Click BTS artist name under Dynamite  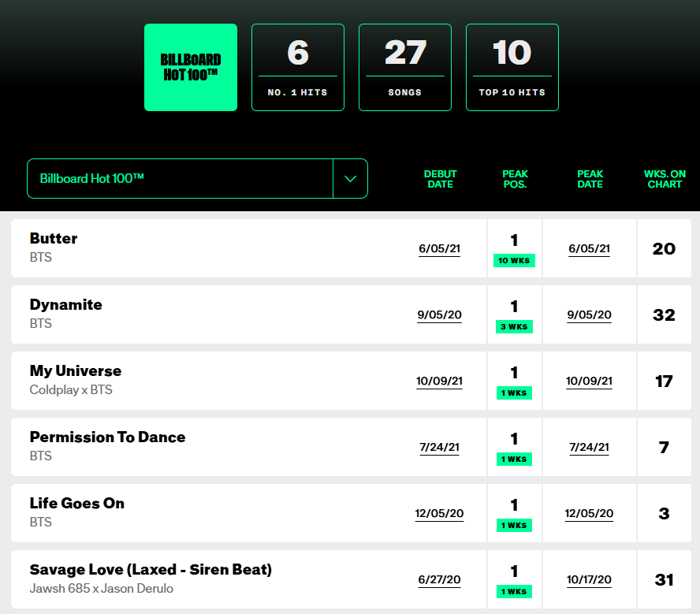point(41,323)
